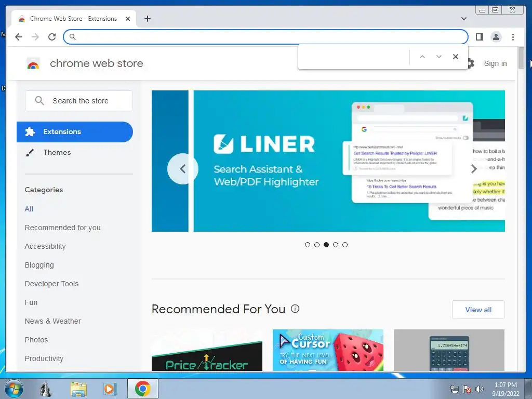
Task: Click the Chrome Web Store rainbow logo
Action: pyautogui.click(x=33, y=63)
